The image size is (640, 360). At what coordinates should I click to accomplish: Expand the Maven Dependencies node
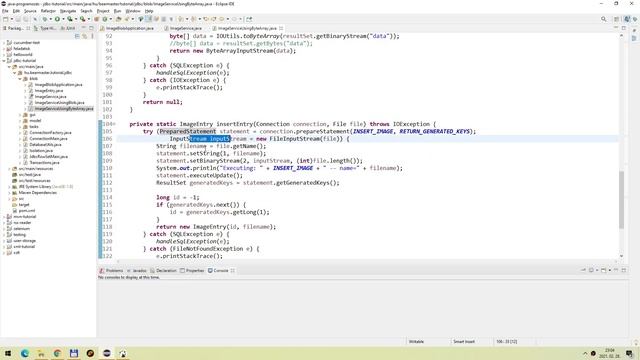(x=9, y=193)
